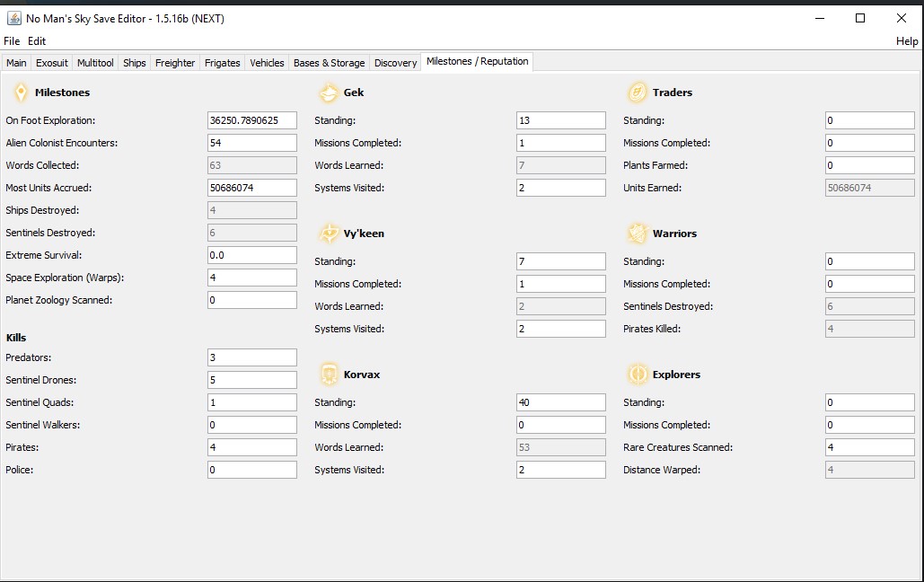Click the Most Units Accrued field
This screenshot has height=582, width=924.
click(251, 188)
